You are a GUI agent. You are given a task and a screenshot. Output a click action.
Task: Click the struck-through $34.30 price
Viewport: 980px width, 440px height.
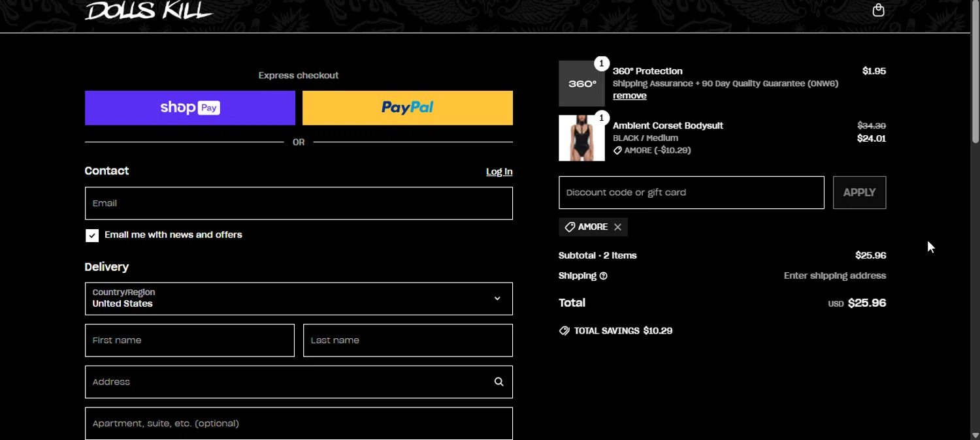pos(872,125)
